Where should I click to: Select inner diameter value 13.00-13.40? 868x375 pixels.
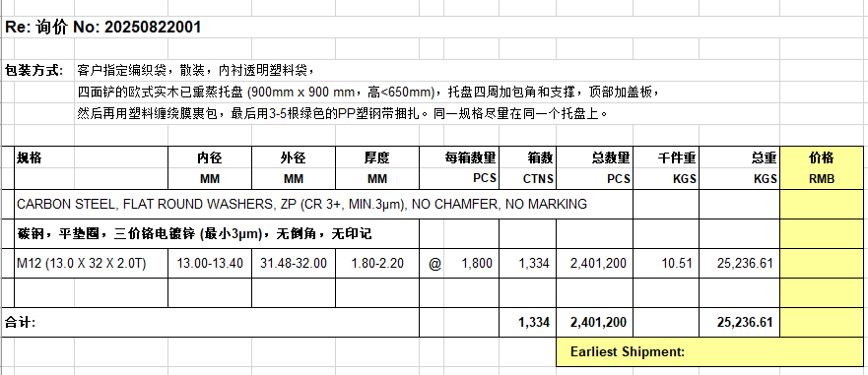tap(210, 263)
